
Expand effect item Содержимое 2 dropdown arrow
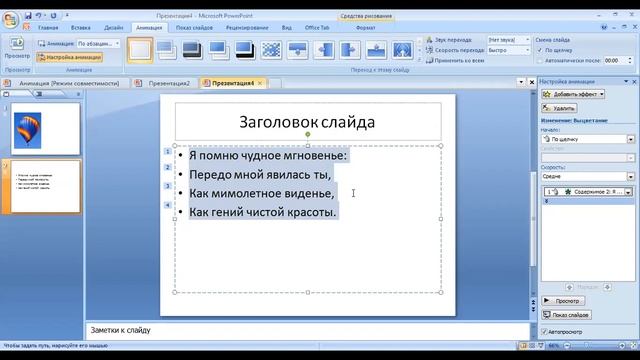coord(629,192)
